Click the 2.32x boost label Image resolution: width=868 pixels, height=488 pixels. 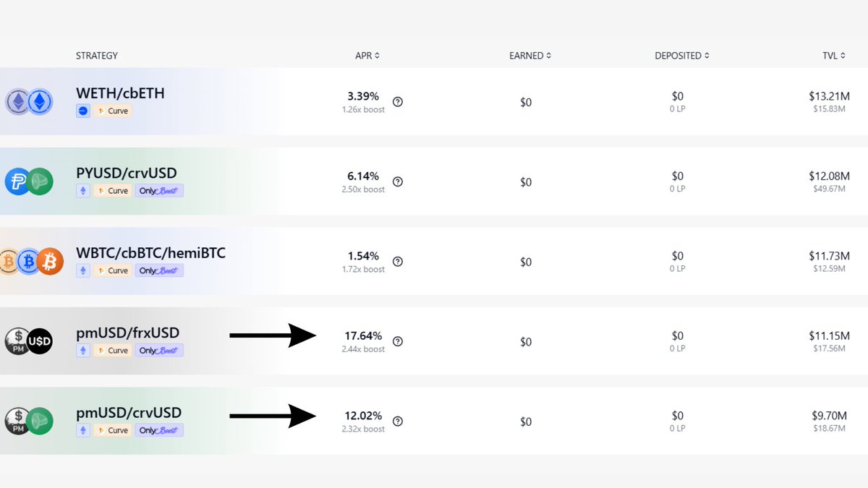click(x=363, y=429)
